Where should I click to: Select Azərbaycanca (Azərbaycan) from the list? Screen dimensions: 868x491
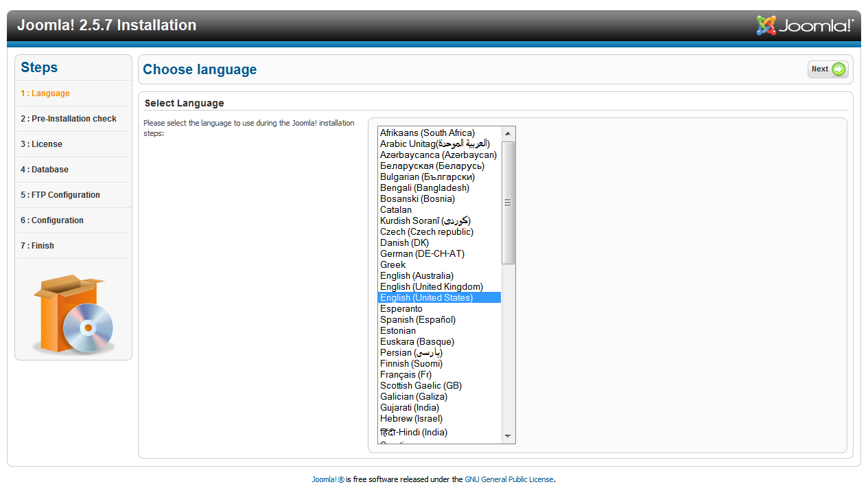click(x=439, y=155)
